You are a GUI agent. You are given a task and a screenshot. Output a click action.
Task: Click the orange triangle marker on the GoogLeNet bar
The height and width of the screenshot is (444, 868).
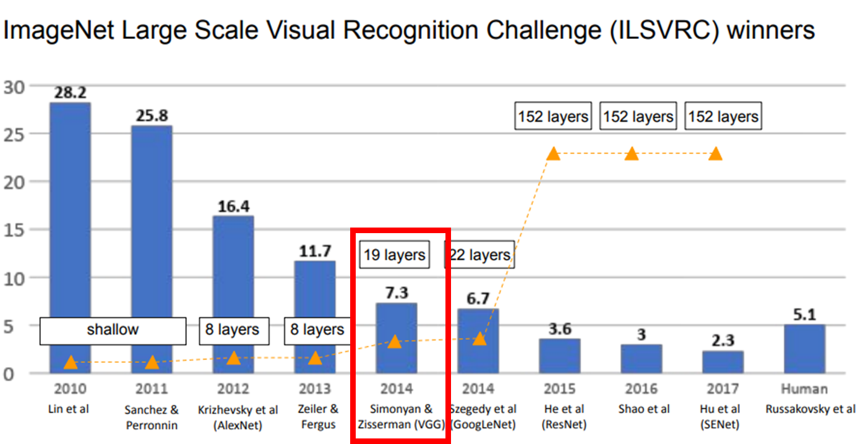coord(479,339)
